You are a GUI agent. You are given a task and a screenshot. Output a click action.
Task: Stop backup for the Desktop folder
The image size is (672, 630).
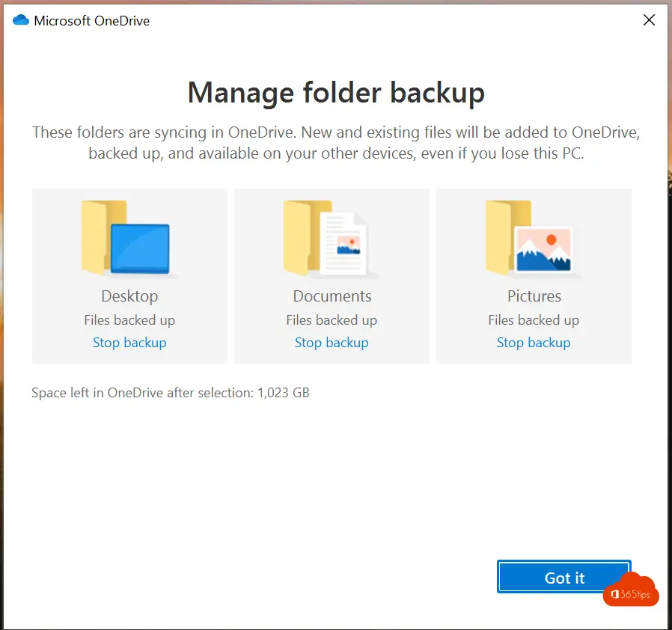(x=129, y=343)
